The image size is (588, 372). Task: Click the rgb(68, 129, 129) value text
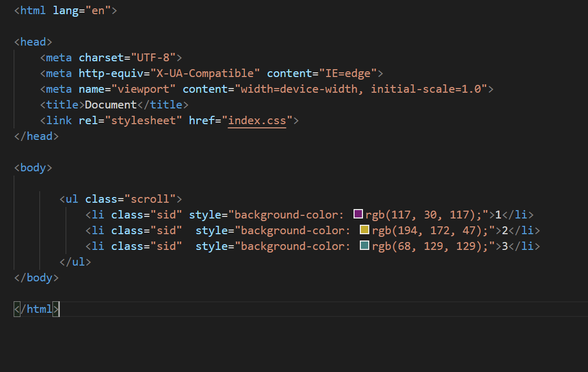[430, 246]
